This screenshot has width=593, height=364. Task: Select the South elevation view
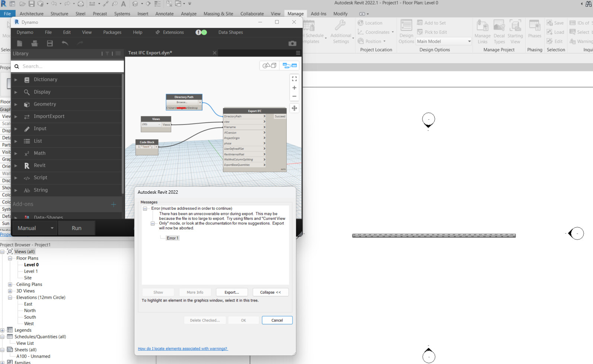coord(30,317)
